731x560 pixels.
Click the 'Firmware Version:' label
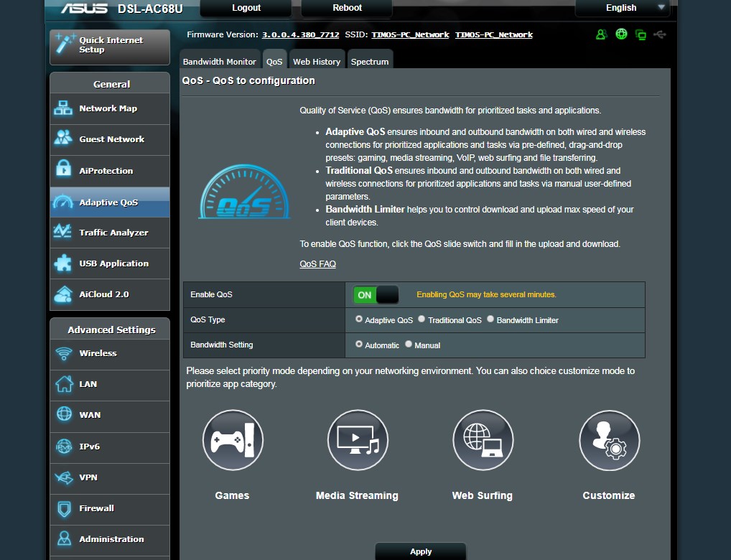coord(223,35)
